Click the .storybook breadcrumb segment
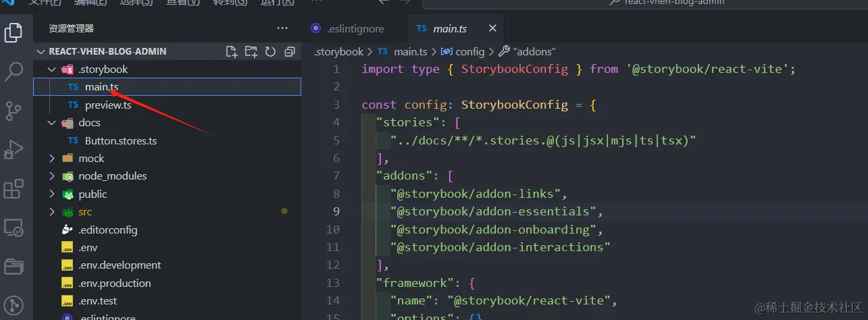 coord(338,51)
